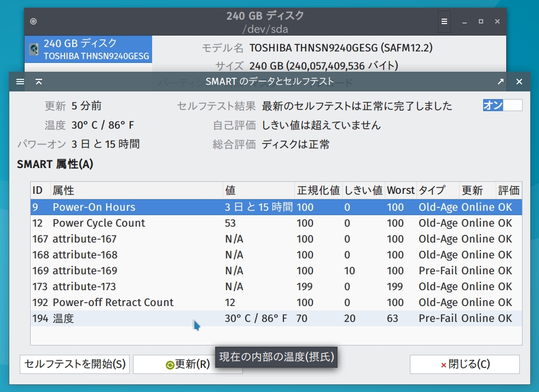Select the disk drive icon in the sidebar

[x=34, y=49]
